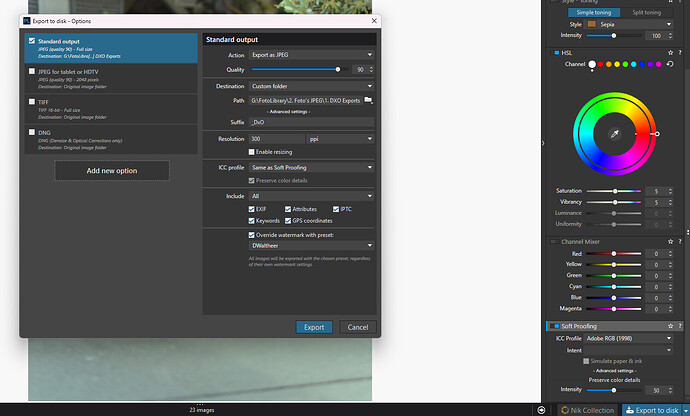
Task: Click the Export button
Action: point(314,327)
